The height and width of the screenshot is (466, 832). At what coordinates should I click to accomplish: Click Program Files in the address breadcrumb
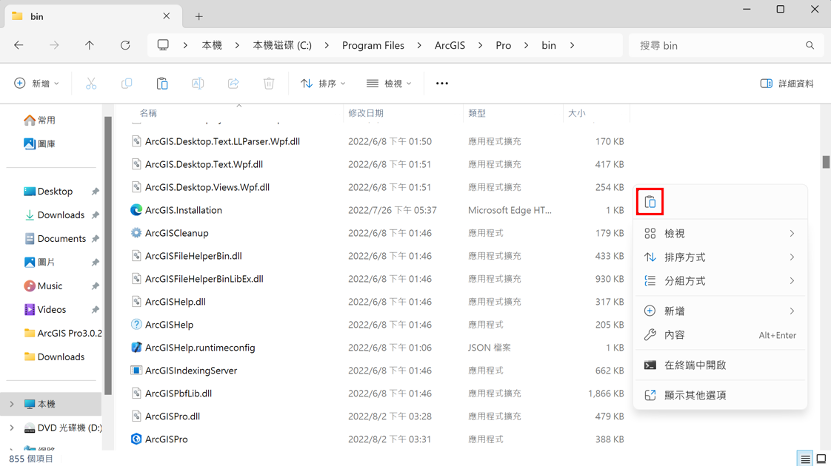pyautogui.click(x=373, y=45)
